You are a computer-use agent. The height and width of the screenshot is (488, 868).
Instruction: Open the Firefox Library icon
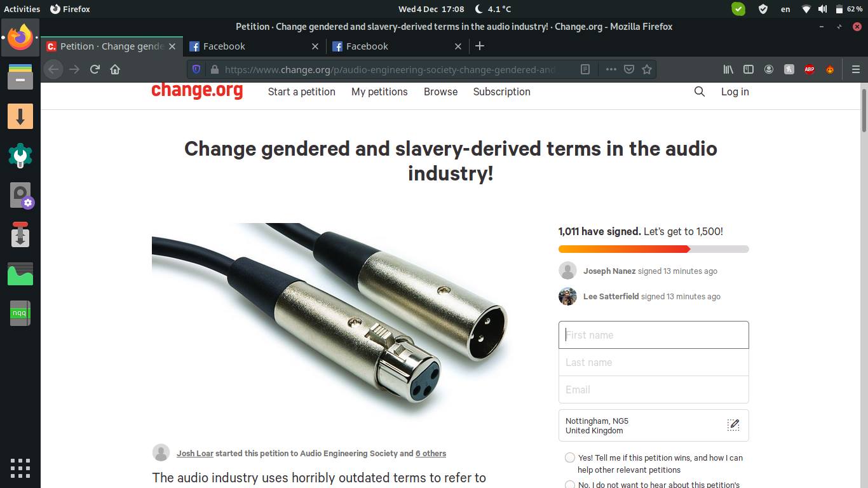728,69
